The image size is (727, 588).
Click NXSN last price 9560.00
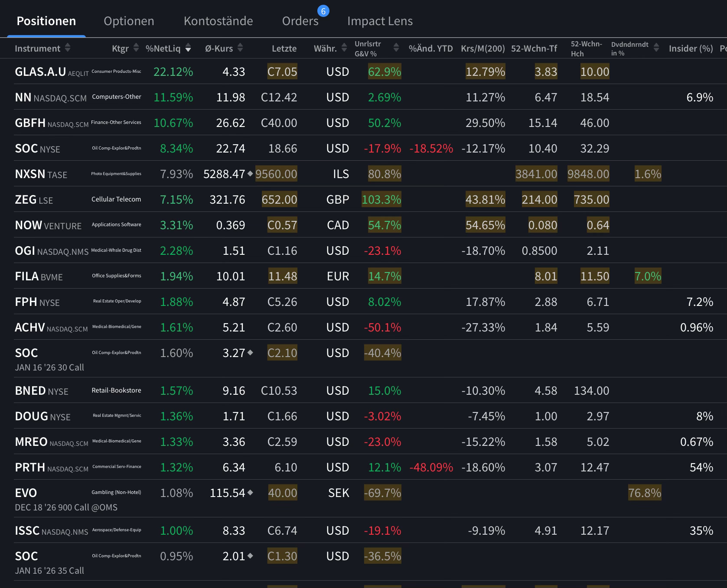(x=277, y=174)
